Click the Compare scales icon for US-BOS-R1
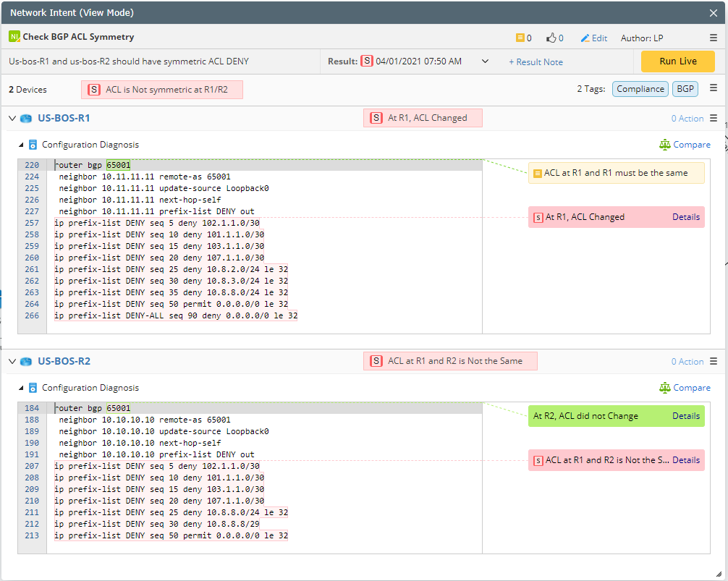 coord(665,145)
